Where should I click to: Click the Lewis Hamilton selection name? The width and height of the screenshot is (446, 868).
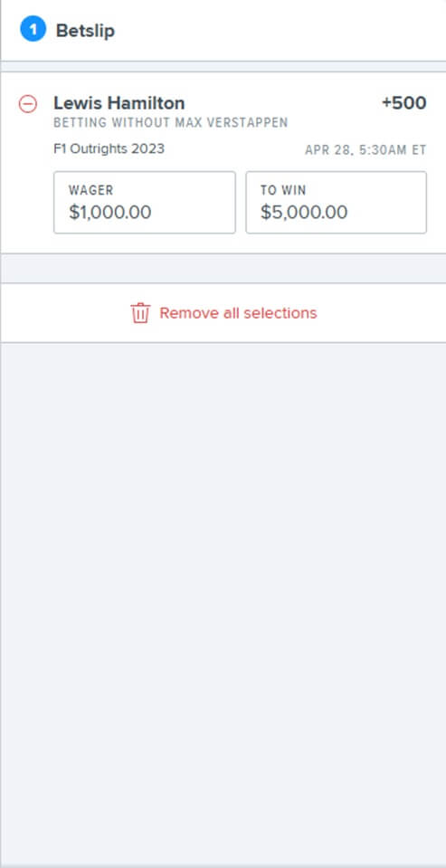tap(119, 103)
